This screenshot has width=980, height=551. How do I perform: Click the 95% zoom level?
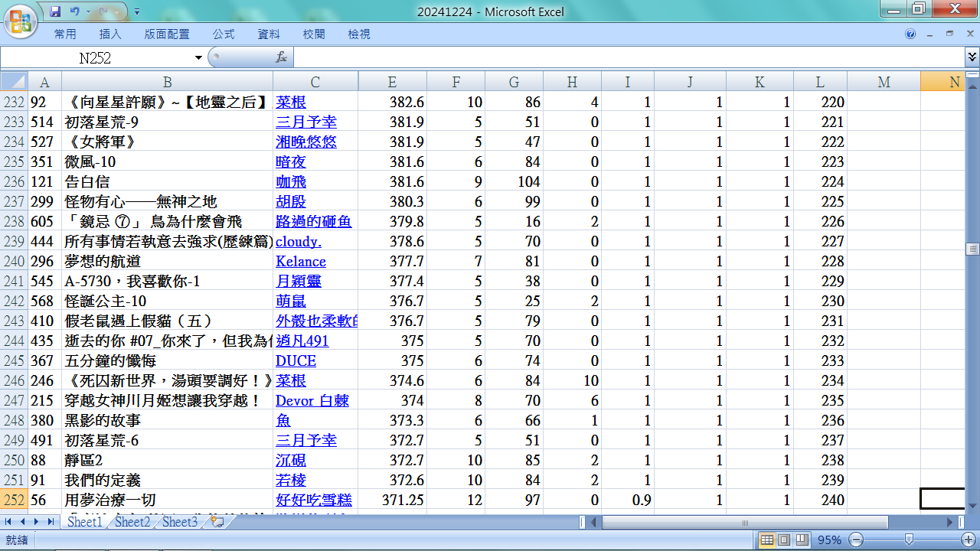(829, 540)
